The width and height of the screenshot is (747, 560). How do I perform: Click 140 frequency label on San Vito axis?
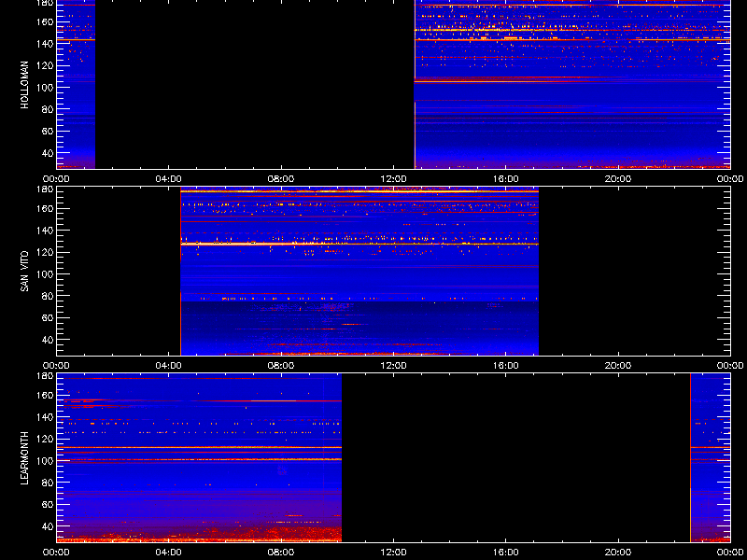(44, 231)
